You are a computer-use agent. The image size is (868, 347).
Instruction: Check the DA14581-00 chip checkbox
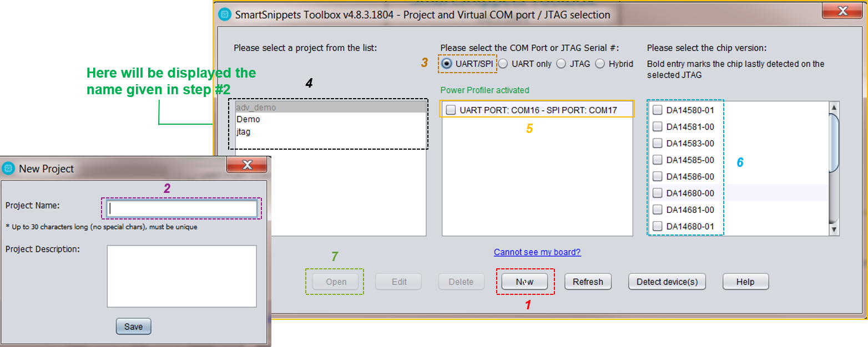(x=657, y=126)
